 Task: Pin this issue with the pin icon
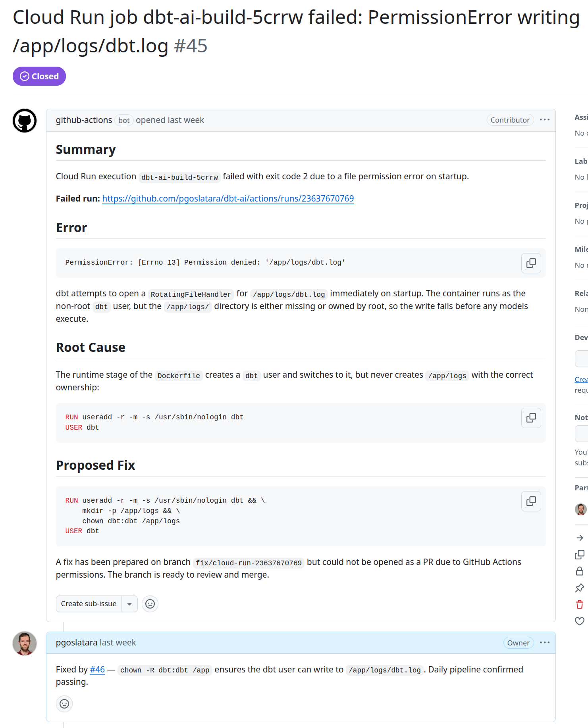580,588
